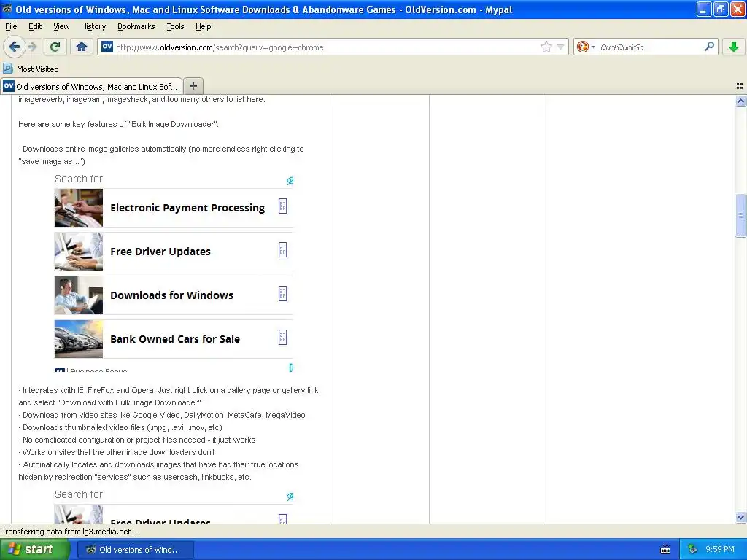Click arrow icon beside Bank Owned Cars

pyautogui.click(x=282, y=338)
